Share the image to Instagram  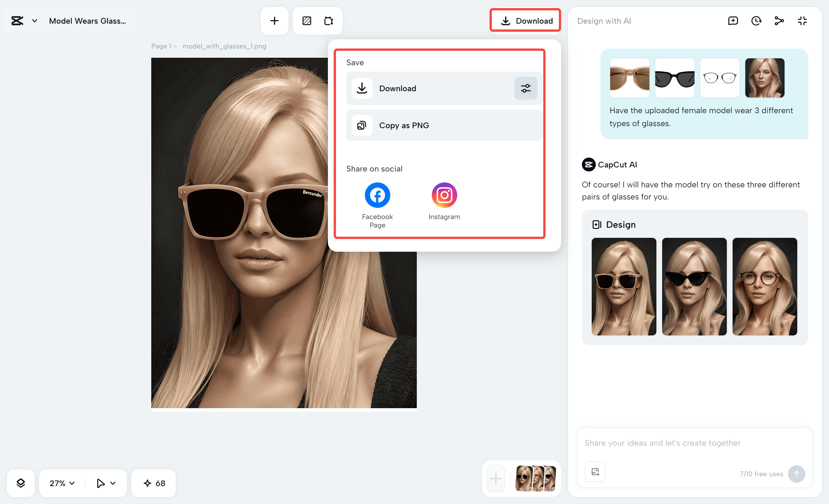(444, 195)
